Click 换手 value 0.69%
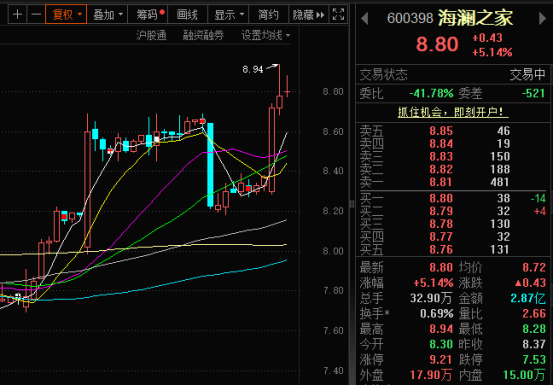 pyautogui.click(x=437, y=314)
